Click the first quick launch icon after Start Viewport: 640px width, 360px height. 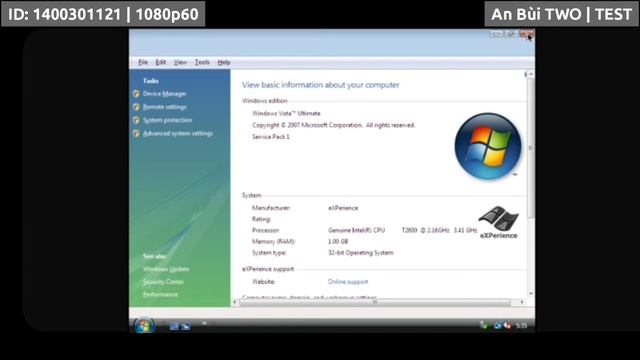coord(174,326)
